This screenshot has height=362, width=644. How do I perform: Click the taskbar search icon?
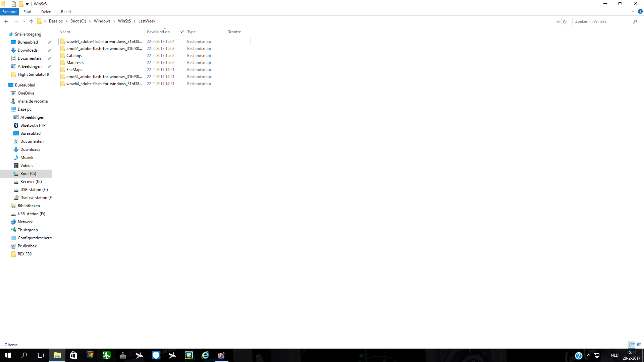click(x=24, y=355)
